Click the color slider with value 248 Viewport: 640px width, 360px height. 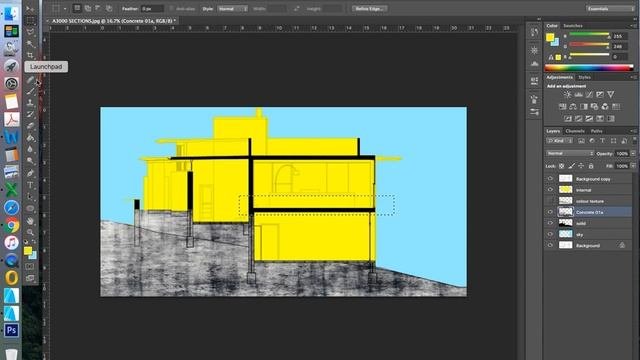(589, 44)
